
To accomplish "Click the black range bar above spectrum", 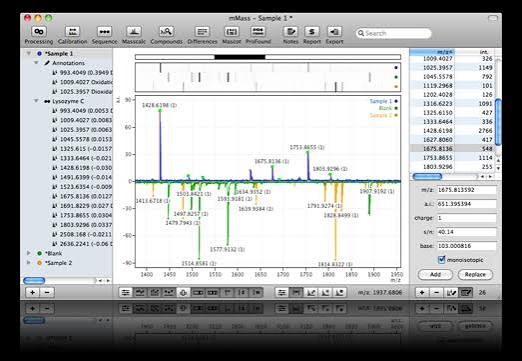I will point(240,57).
